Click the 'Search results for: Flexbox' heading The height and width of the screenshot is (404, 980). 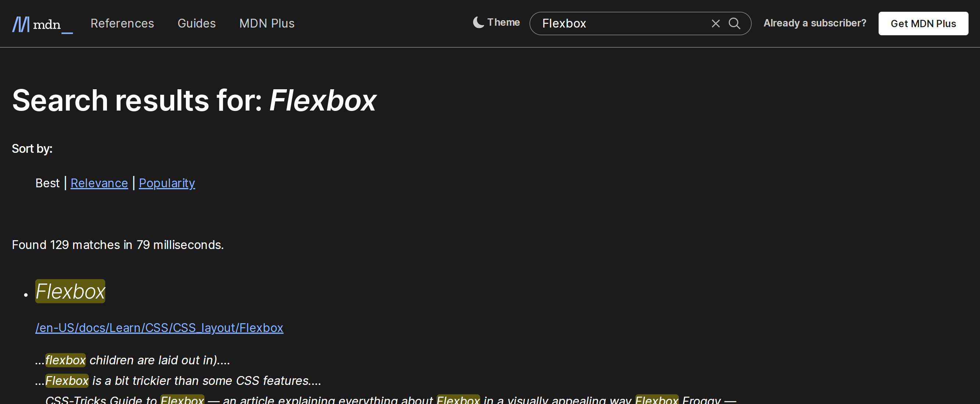click(x=194, y=100)
